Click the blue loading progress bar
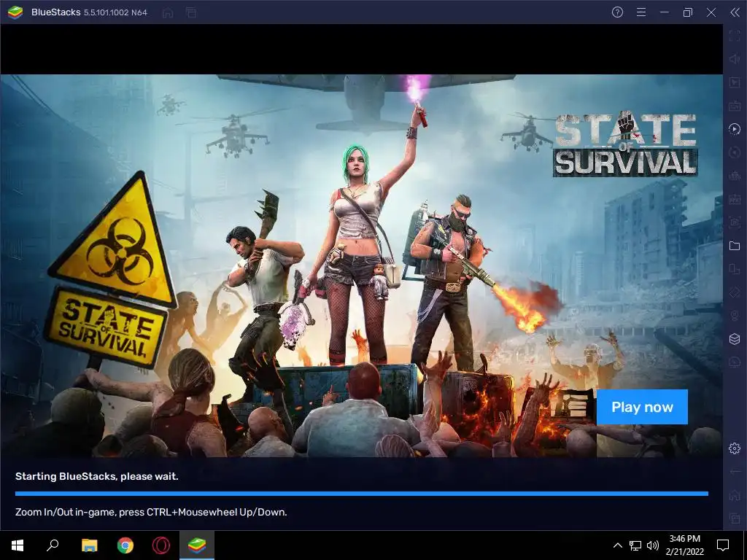 pos(362,494)
